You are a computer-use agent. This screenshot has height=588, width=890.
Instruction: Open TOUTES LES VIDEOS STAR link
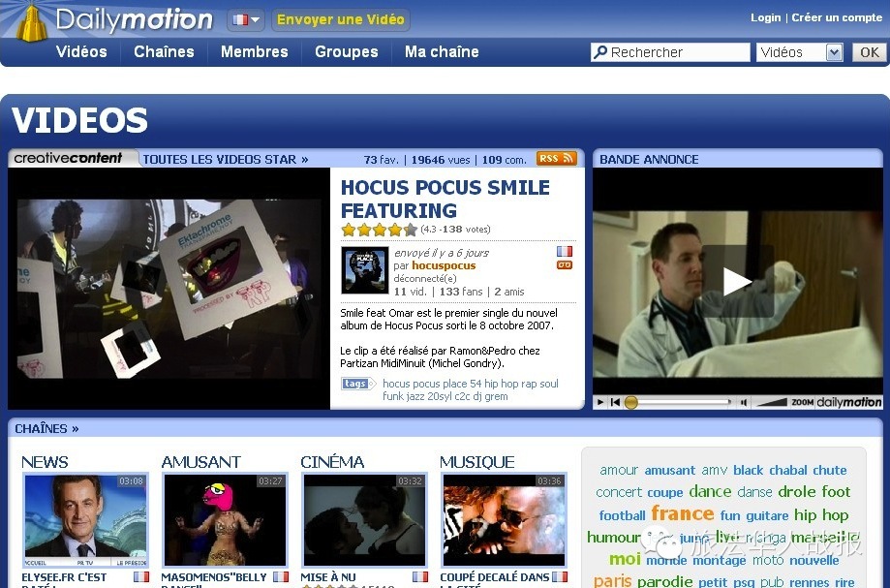(x=226, y=160)
